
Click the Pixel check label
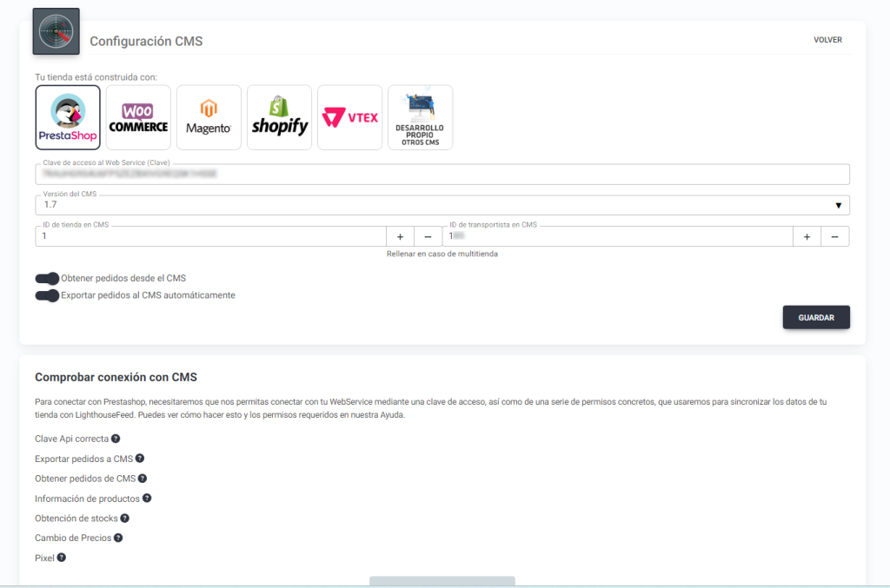coord(44,558)
